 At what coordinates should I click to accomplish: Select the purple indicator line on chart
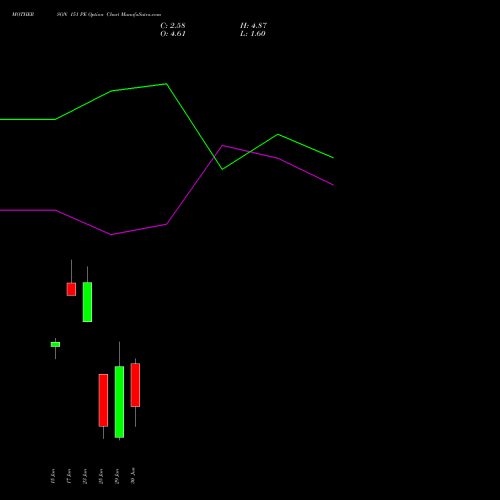167,190
